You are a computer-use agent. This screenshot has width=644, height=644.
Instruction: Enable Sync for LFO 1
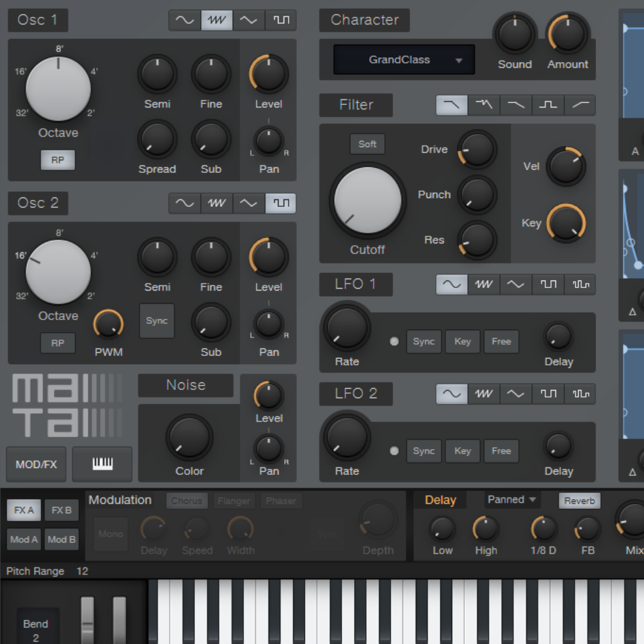click(424, 341)
